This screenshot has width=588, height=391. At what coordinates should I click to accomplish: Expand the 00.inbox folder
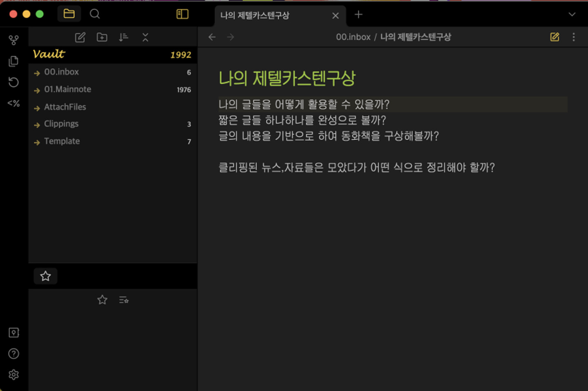pyautogui.click(x=61, y=72)
